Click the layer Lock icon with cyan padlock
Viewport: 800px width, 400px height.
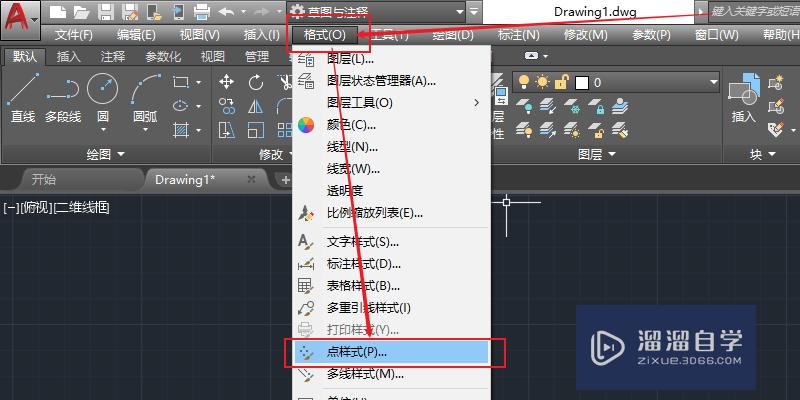pyautogui.click(x=595, y=106)
